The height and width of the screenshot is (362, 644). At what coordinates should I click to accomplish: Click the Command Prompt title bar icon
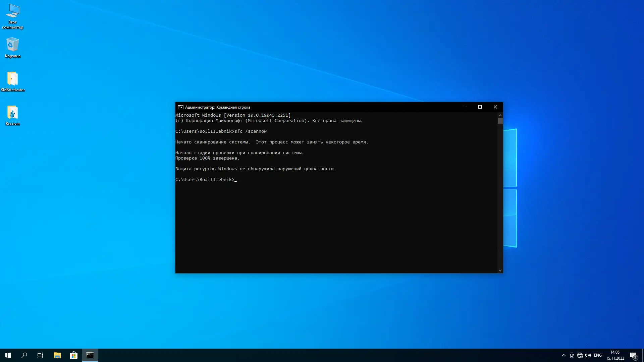click(180, 107)
